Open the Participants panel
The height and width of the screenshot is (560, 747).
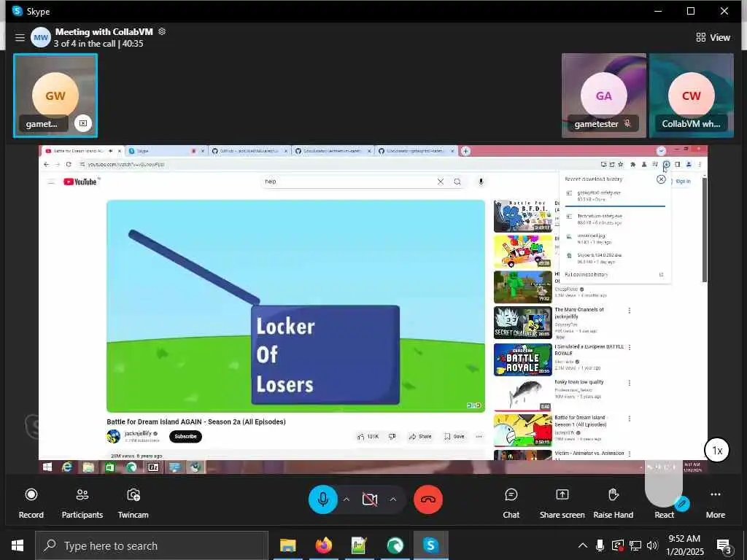click(82, 503)
